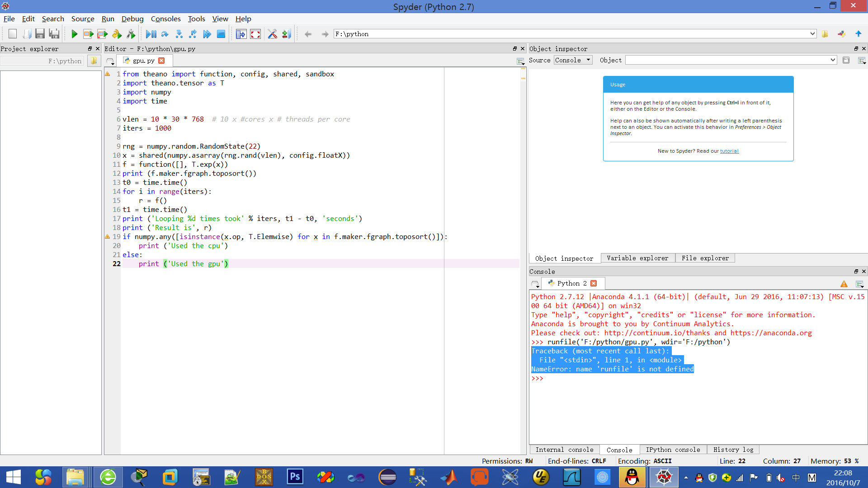868x488 pixels.
Task: Open the Spyder tutorial link
Action: click(729, 151)
